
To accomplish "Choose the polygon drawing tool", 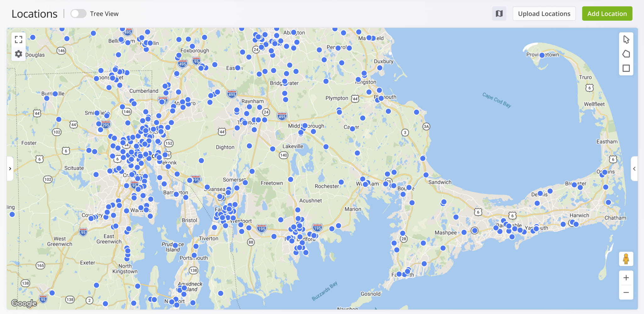I will 626,54.
